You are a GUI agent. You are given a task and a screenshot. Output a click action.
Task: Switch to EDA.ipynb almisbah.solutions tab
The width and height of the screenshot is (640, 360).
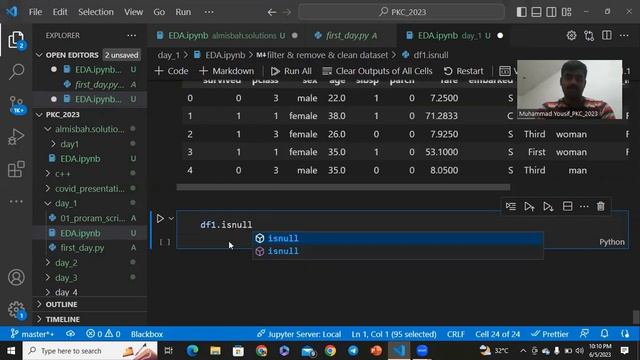coord(226,36)
